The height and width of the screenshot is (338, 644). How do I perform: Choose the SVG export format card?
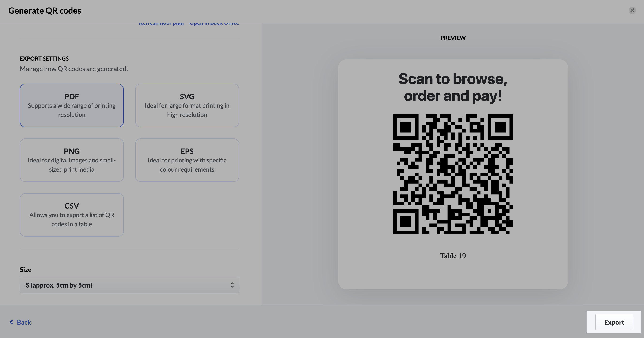point(187,105)
